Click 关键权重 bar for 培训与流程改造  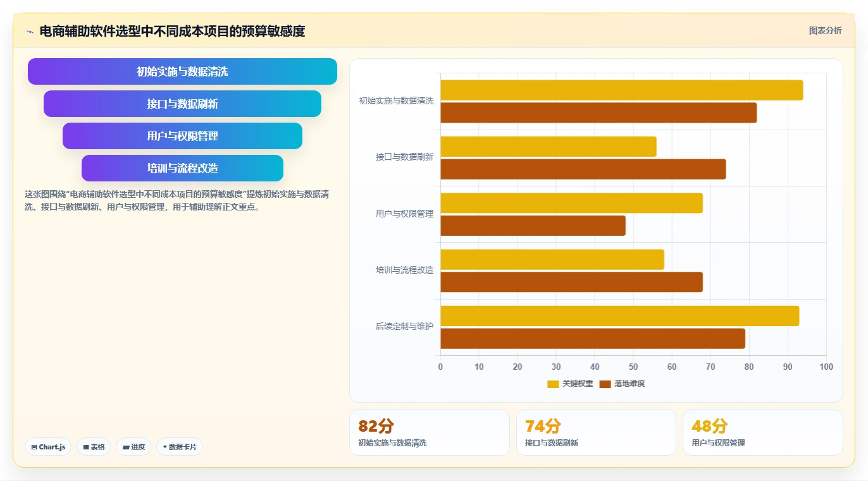[552, 260]
